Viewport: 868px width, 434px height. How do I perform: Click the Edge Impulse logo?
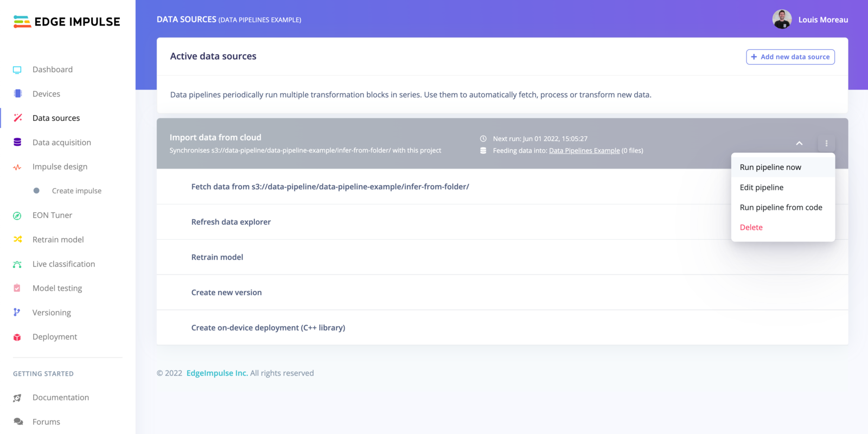coord(67,22)
